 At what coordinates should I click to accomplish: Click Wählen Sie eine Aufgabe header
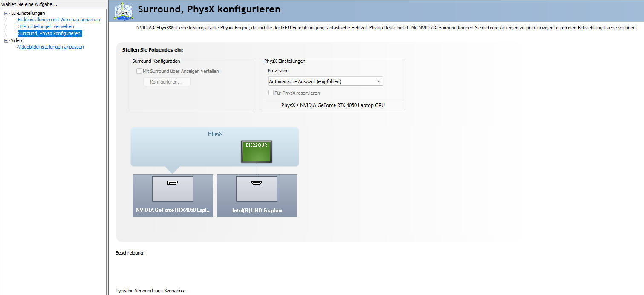click(29, 4)
